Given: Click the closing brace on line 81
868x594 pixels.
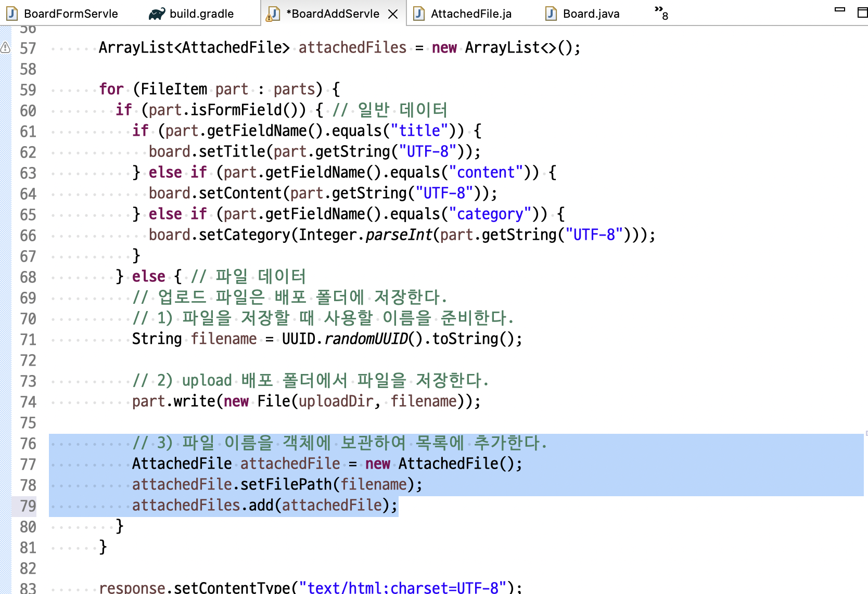Looking at the screenshot, I should coord(103,547).
